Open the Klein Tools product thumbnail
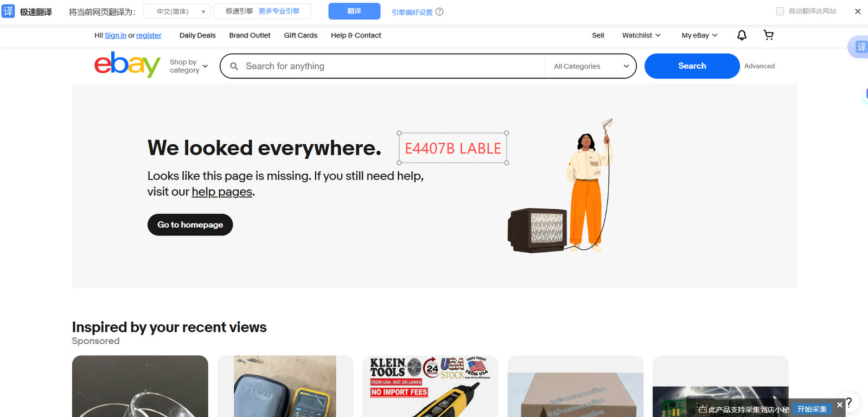 (x=430, y=386)
